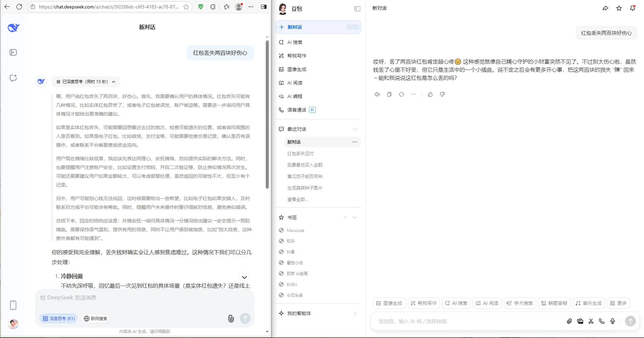This screenshot has width=644, height=338.
Task: Click the microphone icon in Doubao's input bar
Action: coord(612,321)
